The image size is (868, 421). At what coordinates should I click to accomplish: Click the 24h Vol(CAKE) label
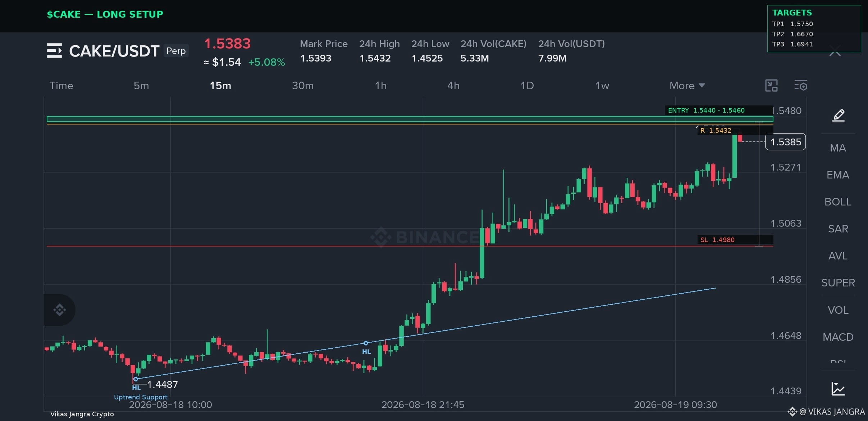coord(493,44)
